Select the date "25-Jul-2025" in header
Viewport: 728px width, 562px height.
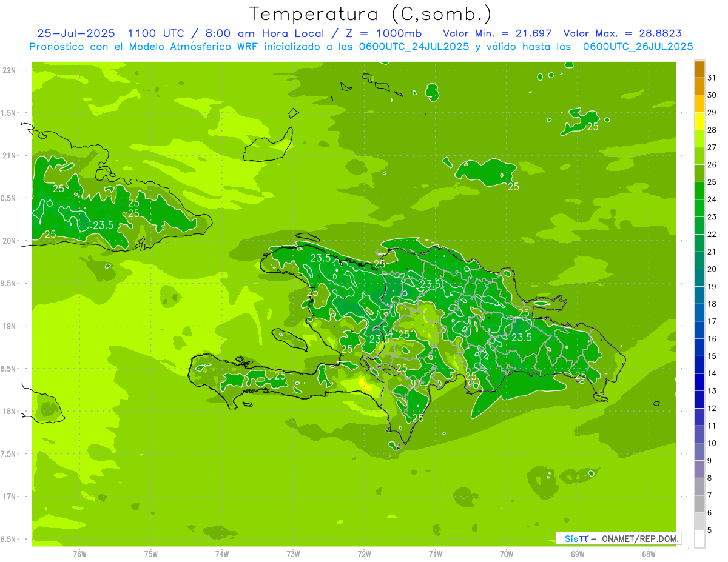[76, 33]
